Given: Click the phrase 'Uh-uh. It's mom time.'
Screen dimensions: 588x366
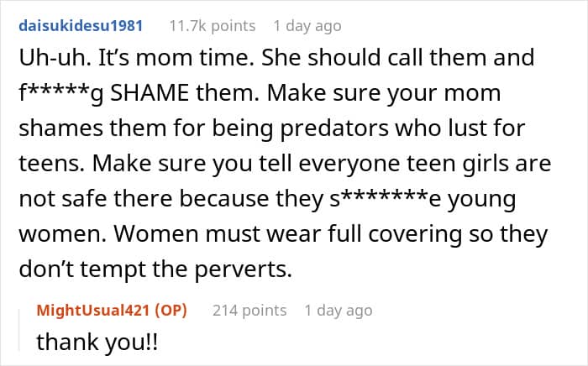Looking at the screenshot, I should point(137,58).
